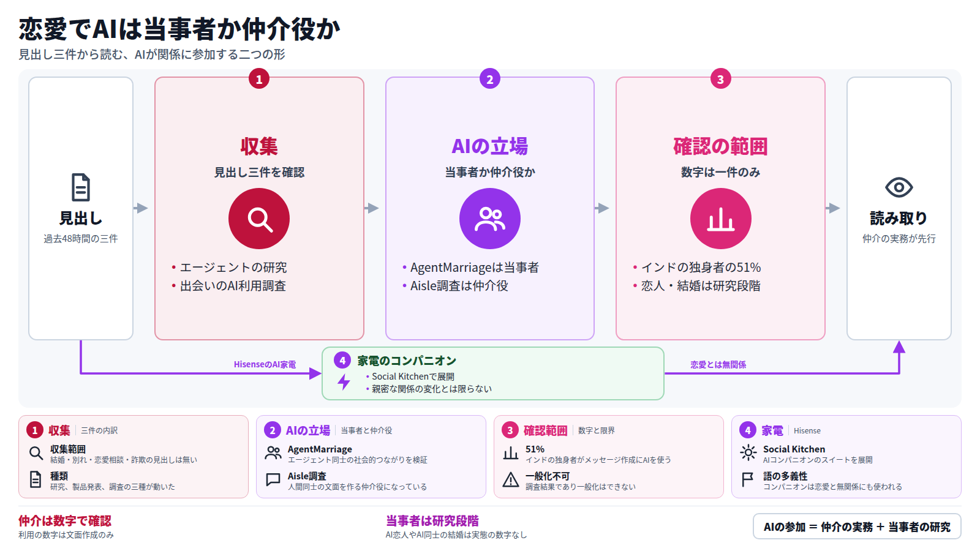Click the 過去48時間の三件 caption

tap(81, 239)
